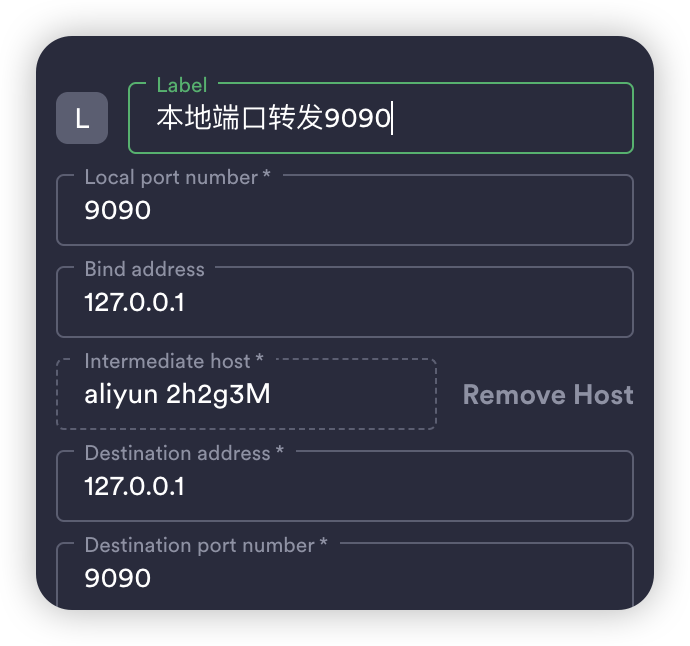Image resolution: width=690 pixels, height=646 pixels.
Task: Click the 127.0.0.1 bind address value
Action: 134,302
